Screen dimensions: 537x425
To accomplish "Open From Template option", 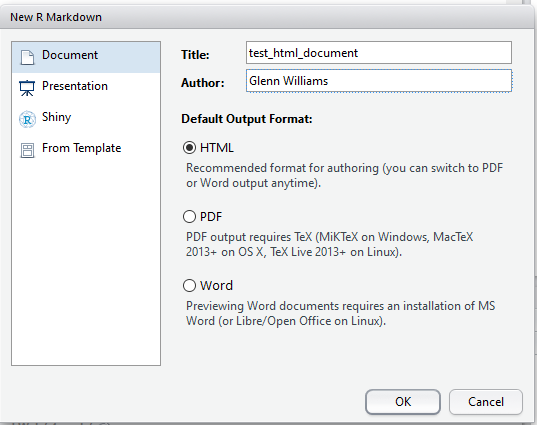I will coord(86,150).
